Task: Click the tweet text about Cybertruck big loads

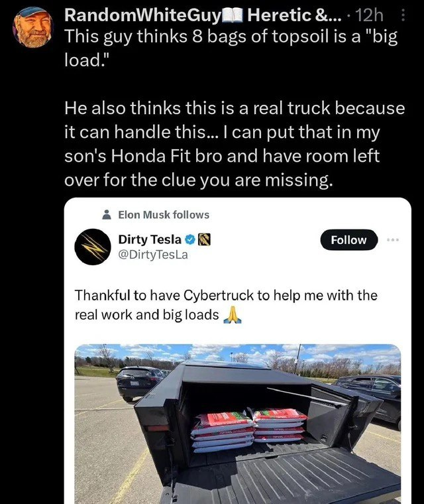Action: coord(226,304)
